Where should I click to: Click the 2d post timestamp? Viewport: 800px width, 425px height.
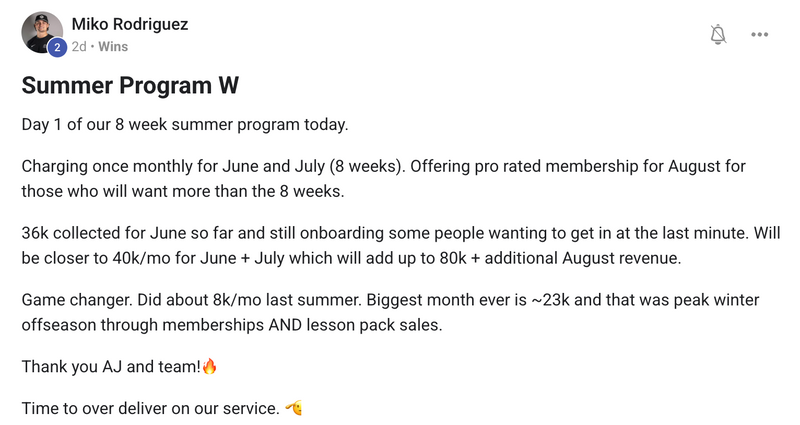pos(79,46)
